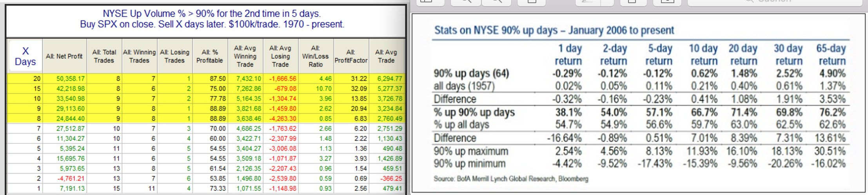Click the All: ProfitFactor column header
This screenshot has width=868, height=195.
(351, 56)
